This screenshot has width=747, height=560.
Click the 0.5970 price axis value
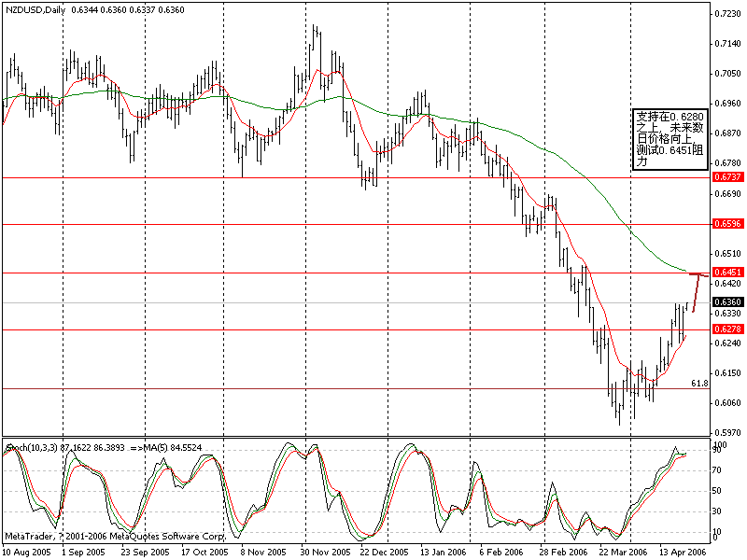tap(728, 433)
